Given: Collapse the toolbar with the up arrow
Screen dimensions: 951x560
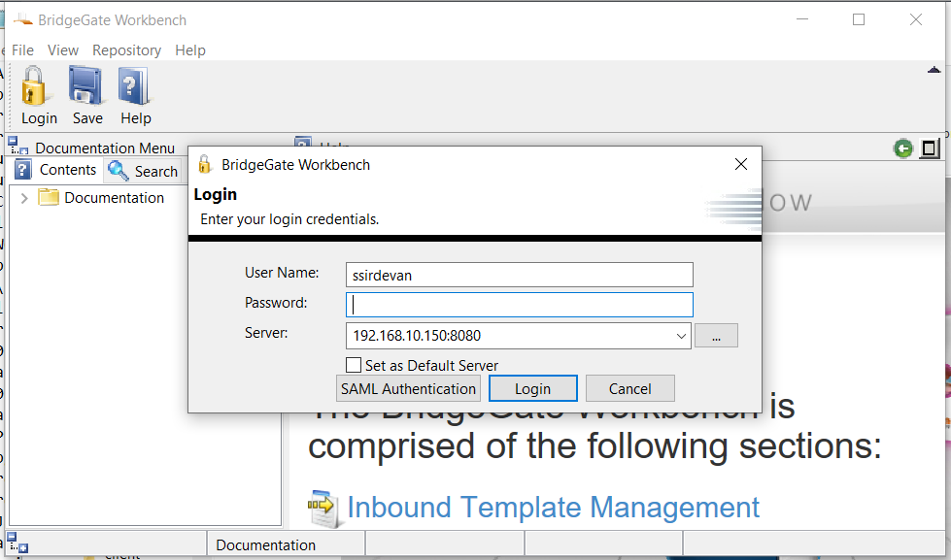Looking at the screenshot, I should click(934, 70).
